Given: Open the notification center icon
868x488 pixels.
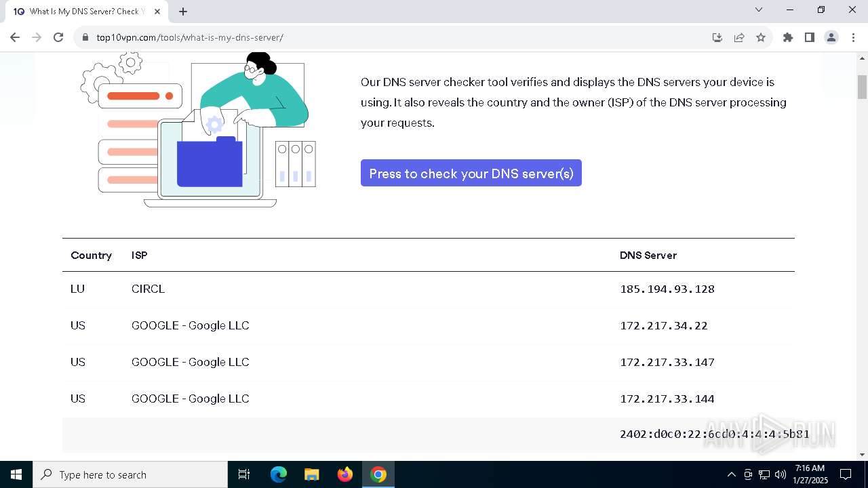Looking at the screenshot, I should 846,474.
